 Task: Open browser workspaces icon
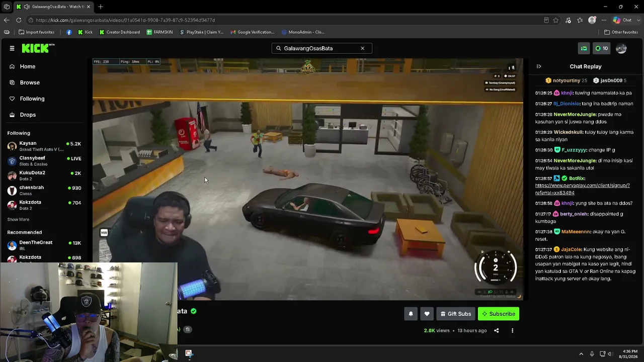point(7,7)
